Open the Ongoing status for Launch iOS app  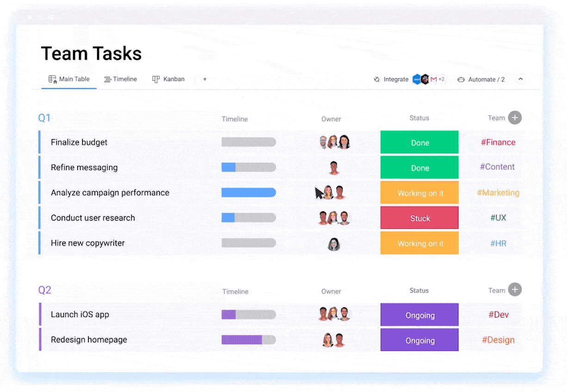pos(419,315)
